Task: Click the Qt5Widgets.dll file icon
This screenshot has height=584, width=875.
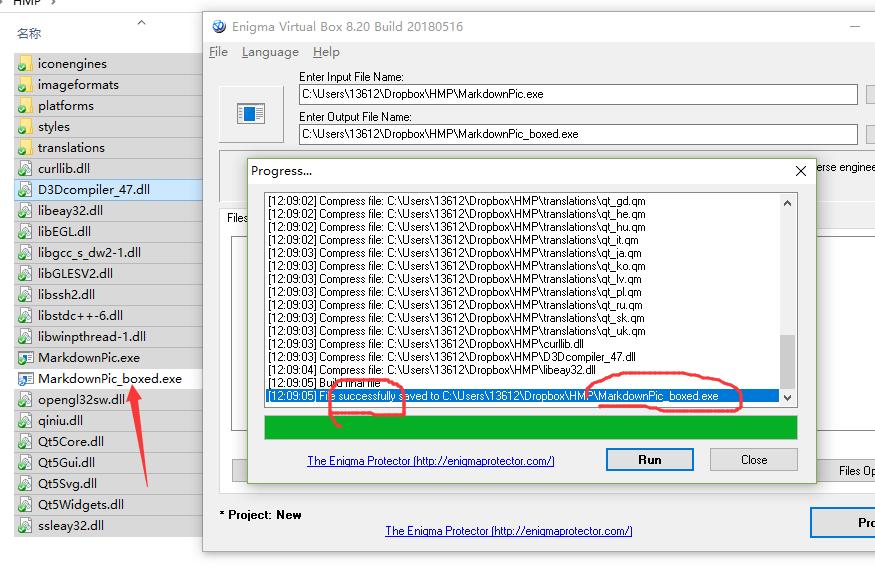Action: click(25, 505)
